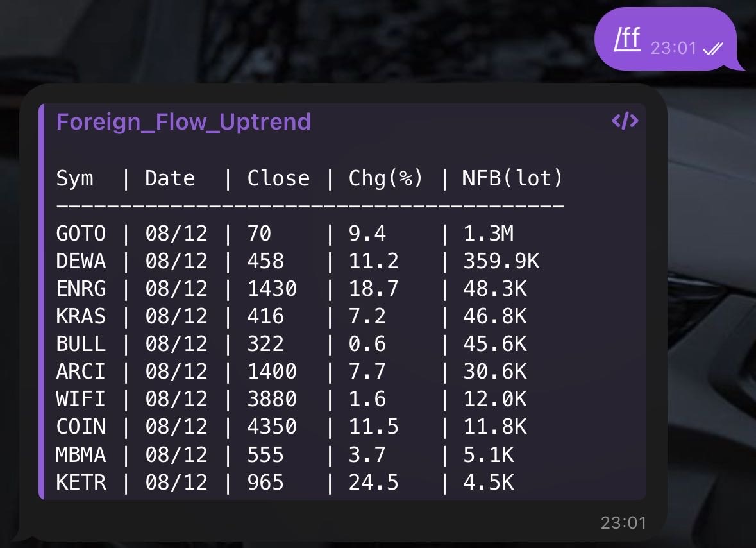Click the double-check read receipt icon

[x=713, y=48]
